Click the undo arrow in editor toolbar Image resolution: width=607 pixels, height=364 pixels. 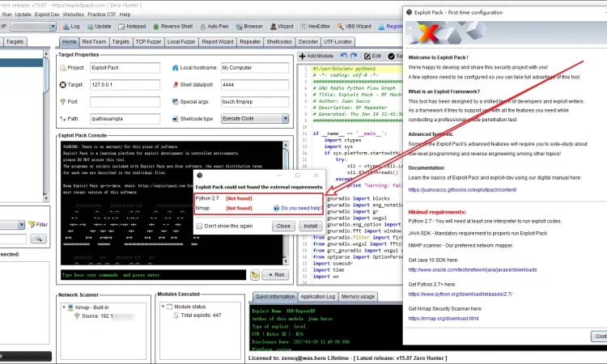tap(344, 56)
